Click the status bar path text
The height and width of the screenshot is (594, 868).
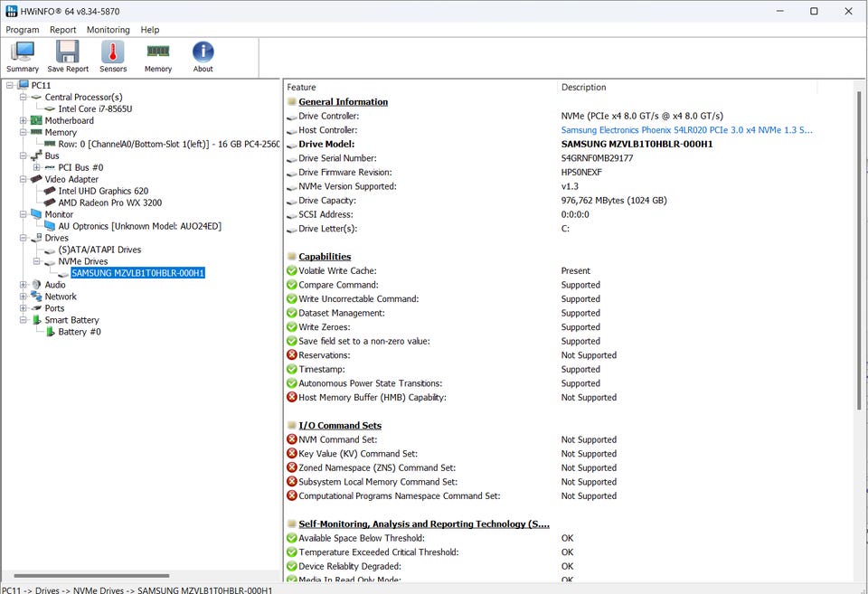(x=137, y=589)
